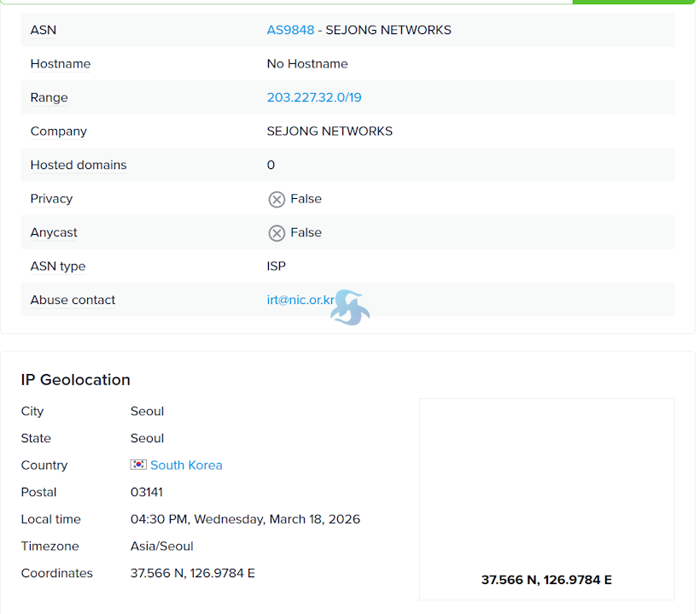Click the irt@nic.or.kr abuse contact email
Viewport: 700px width, 614px height.
pos(300,300)
